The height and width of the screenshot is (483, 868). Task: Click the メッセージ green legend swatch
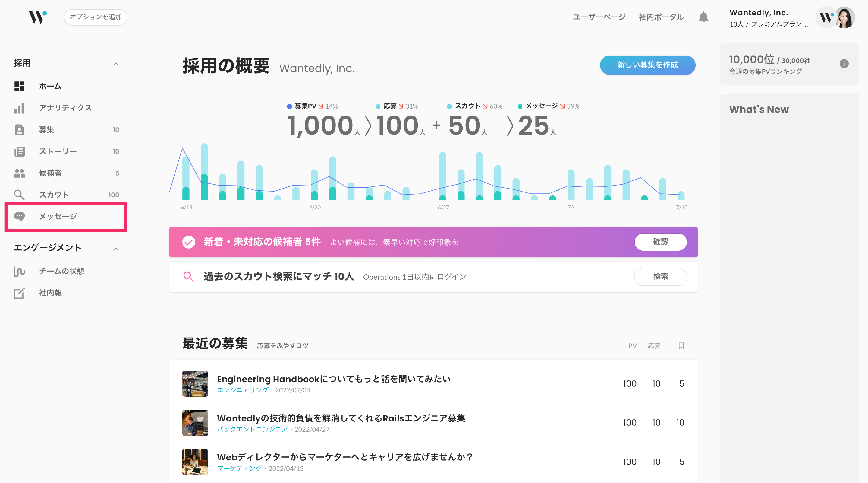point(520,106)
